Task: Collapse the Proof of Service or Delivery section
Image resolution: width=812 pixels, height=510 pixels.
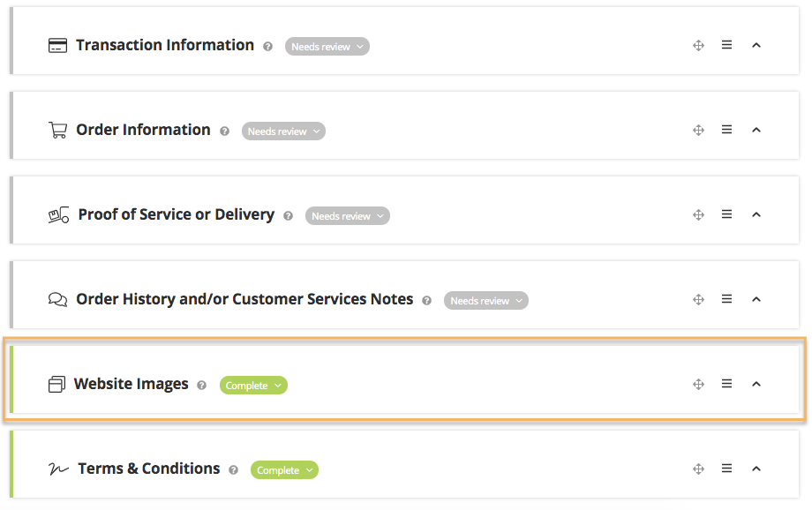Action: click(x=756, y=214)
